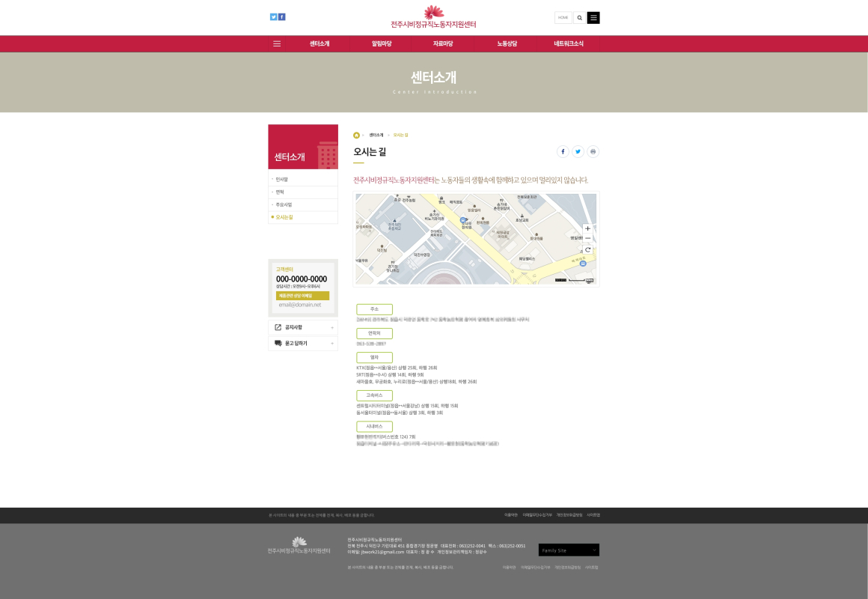Click the 센터소개 red sidebar banner
868x599 pixels.
(303, 147)
